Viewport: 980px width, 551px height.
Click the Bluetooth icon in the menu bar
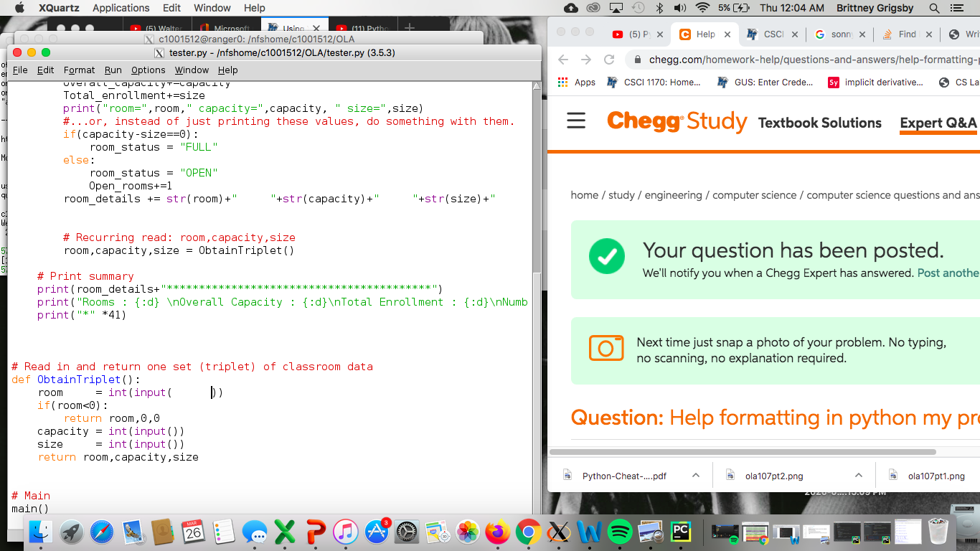(x=659, y=8)
